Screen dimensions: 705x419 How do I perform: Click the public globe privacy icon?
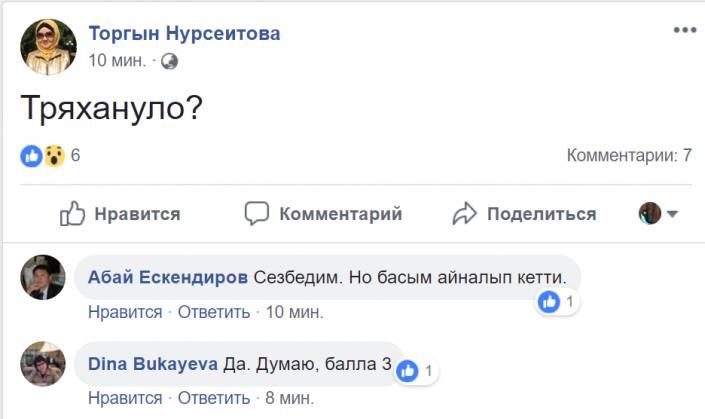coord(169,61)
